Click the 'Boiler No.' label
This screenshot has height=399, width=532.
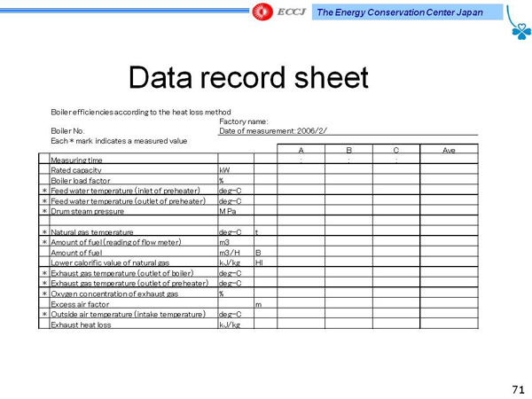[67, 131]
